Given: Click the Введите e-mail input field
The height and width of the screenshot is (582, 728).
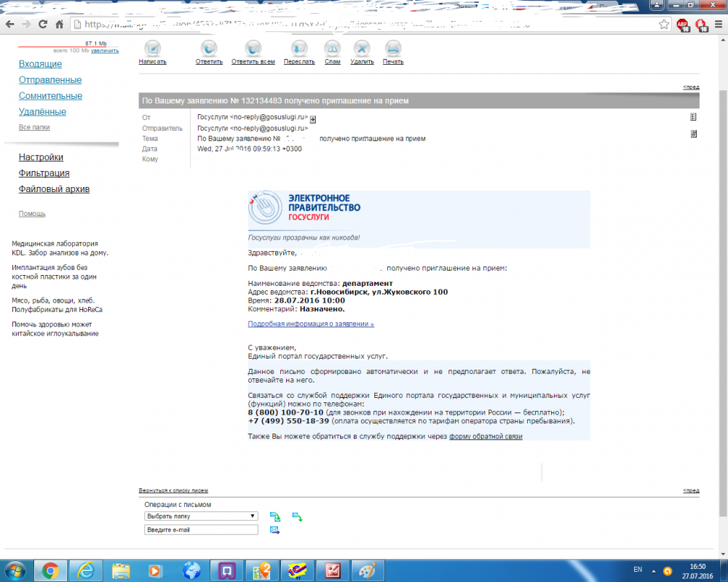Looking at the screenshot, I should (x=202, y=530).
